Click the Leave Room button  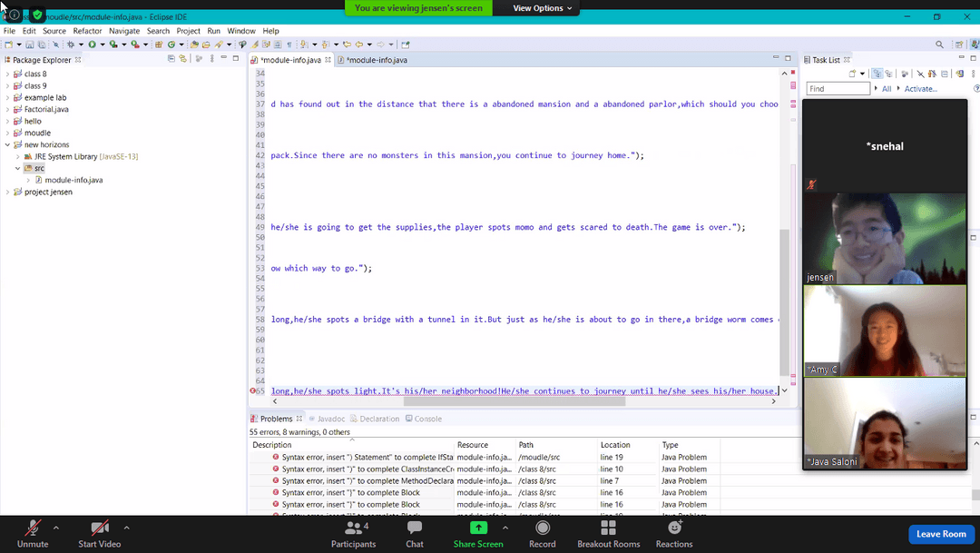941,535
